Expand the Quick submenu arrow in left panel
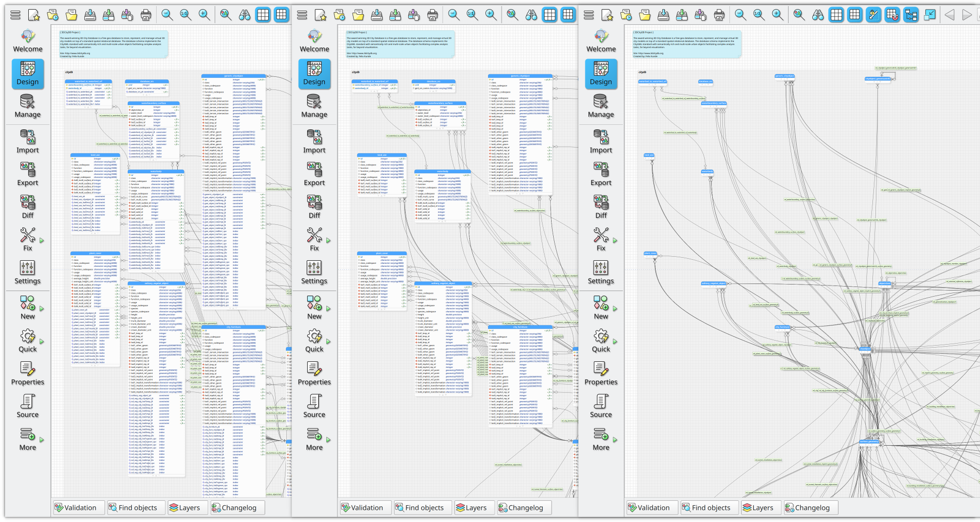980x522 pixels. click(42, 342)
